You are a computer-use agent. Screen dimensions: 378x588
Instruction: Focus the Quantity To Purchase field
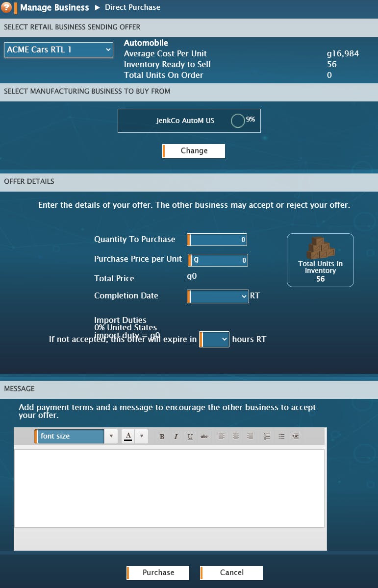point(217,240)
